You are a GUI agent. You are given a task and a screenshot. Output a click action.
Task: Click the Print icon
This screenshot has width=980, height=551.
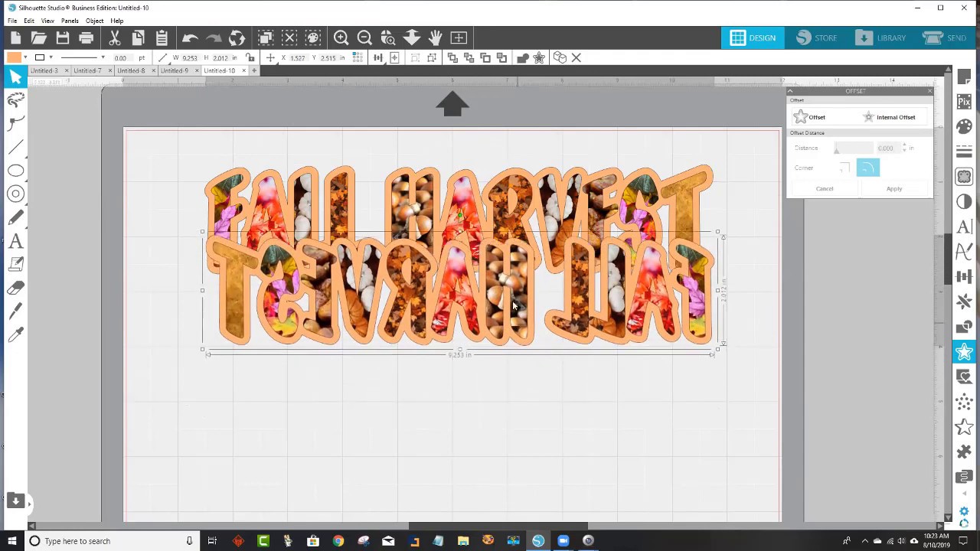(x=86, y=37)
